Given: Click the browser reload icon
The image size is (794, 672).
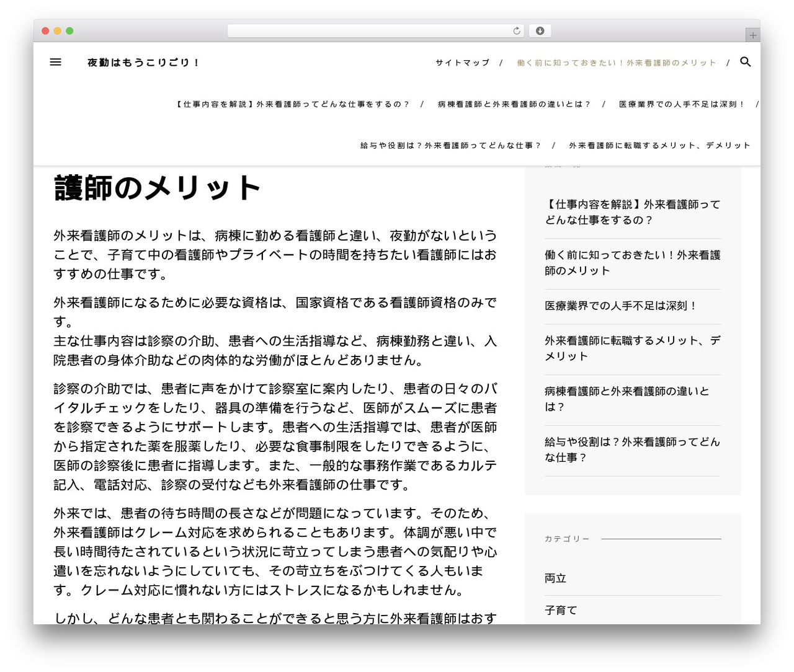Looking at the screenshot, I should 517,31.
